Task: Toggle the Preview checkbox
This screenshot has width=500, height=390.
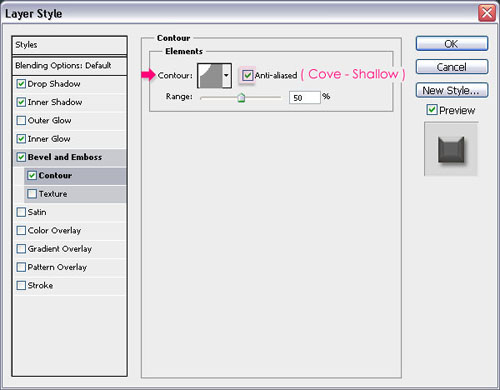Action: [x=432, y=110]
